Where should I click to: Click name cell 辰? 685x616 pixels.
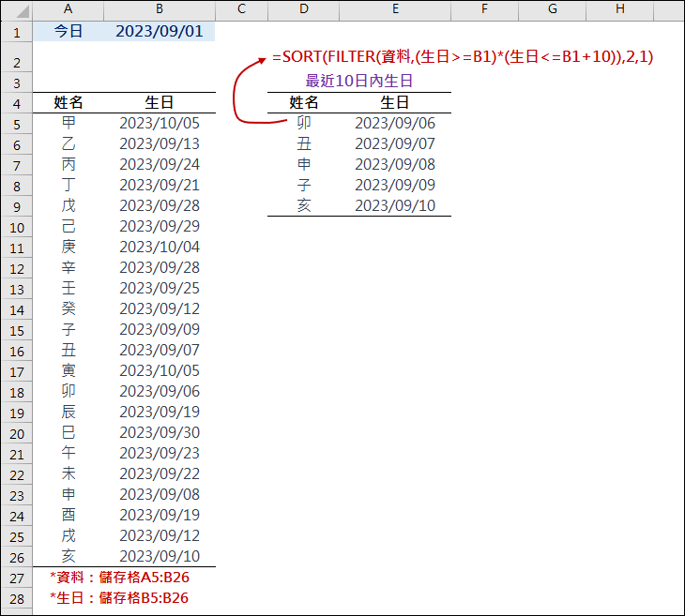(68, 412)
